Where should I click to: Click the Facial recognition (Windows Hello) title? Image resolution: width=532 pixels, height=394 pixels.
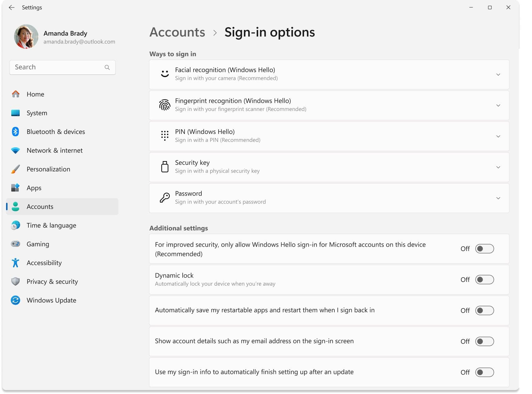(225, 70)
